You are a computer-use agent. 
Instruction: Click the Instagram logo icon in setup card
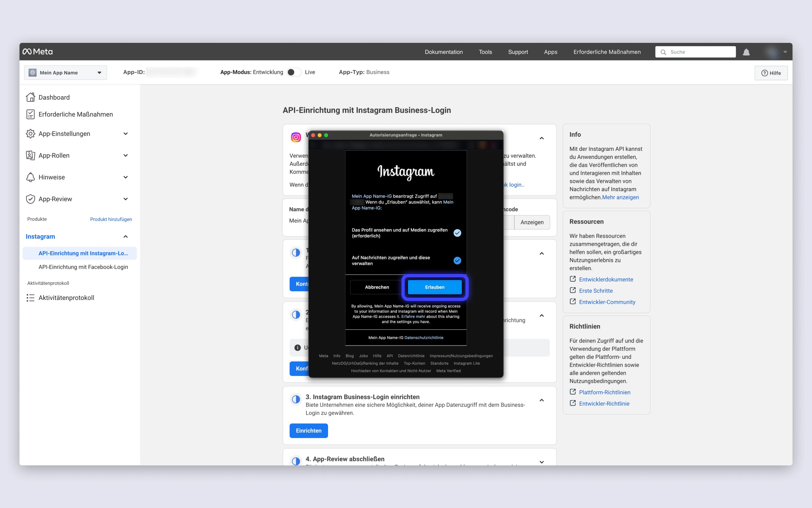pyautogui.click(x=296, y=137)
